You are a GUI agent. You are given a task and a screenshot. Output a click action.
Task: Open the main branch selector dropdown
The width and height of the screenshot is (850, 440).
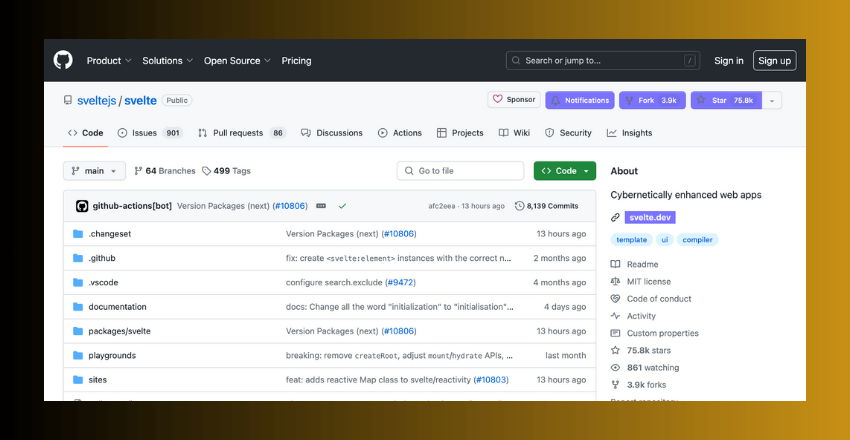pyautogui.click(x=94, y=171)
